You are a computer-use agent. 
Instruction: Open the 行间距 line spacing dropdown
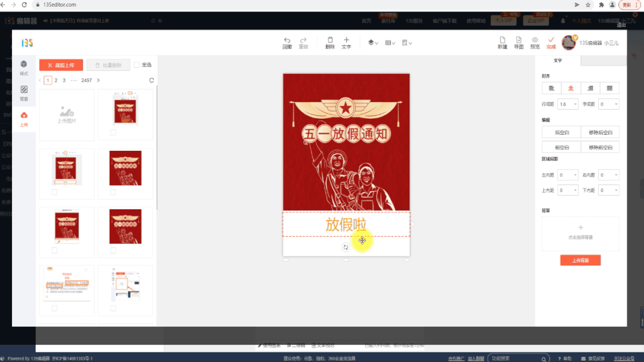(x=568, y=104)
